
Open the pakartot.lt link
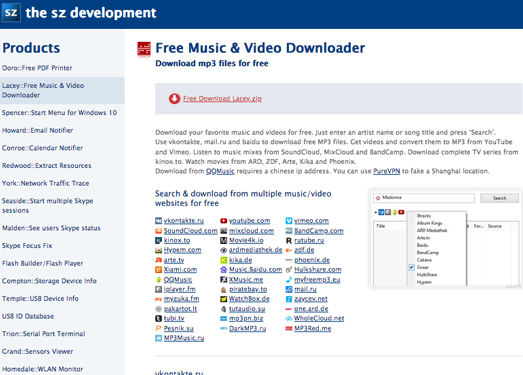[x=180, y=309]
